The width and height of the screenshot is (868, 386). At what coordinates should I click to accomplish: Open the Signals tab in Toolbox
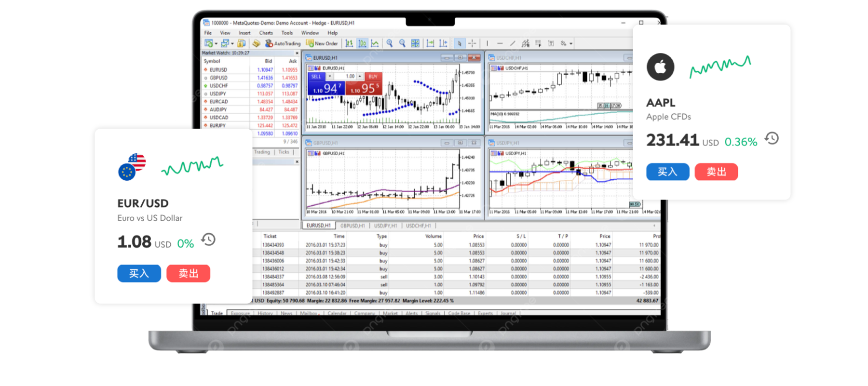(x=433, y=313)
